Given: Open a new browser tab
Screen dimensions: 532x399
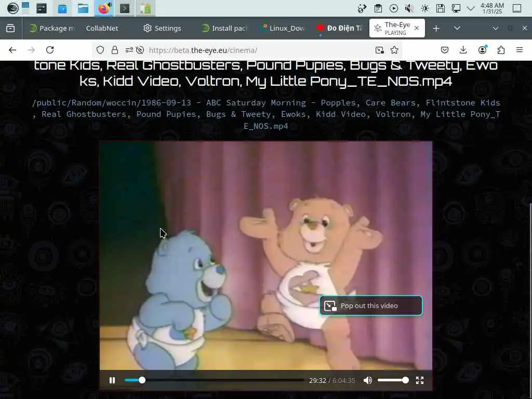Looking at the screenshot, I should pos(436,28).
